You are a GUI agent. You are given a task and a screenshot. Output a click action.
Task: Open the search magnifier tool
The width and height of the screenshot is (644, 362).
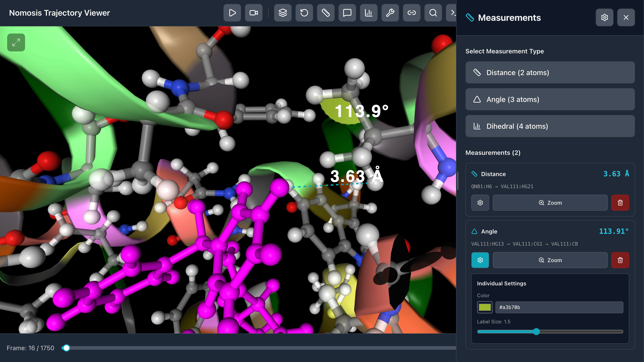(x=433, y=13)
